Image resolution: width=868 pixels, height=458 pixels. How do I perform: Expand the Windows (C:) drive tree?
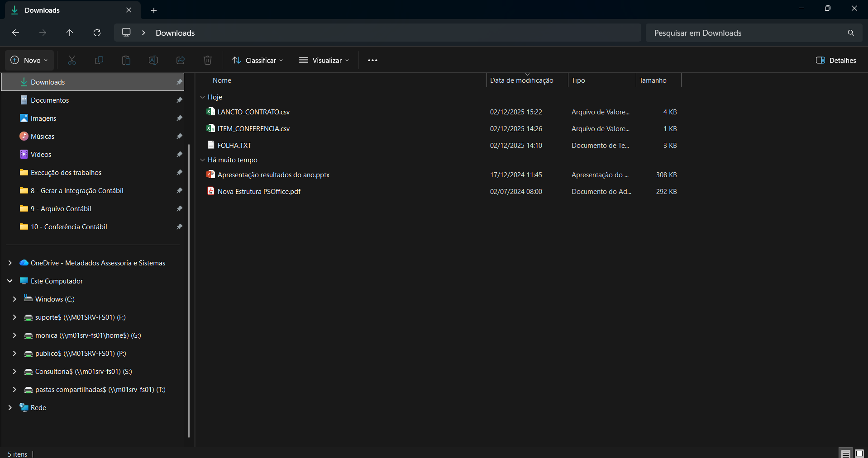click(x=14, y=299)
